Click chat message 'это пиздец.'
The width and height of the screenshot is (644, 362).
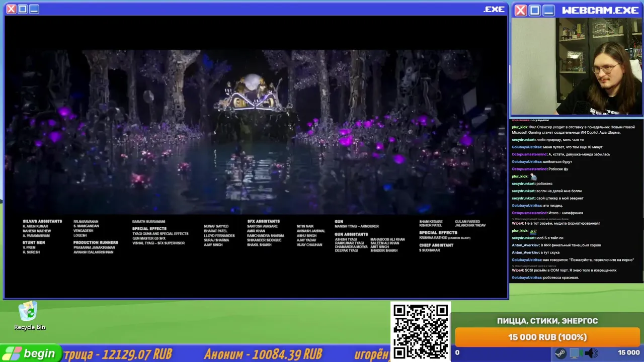point(537,206)
